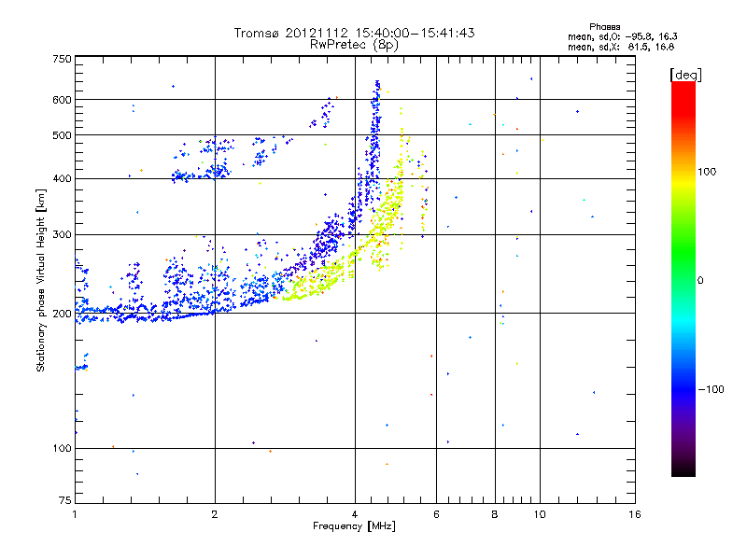
Task: Click x-axis tick label '10'
Action: coord(540,514)
